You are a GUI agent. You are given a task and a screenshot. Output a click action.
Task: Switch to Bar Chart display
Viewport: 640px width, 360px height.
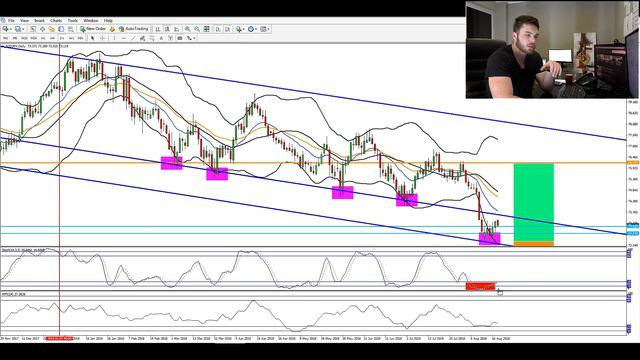pos(158,29)
